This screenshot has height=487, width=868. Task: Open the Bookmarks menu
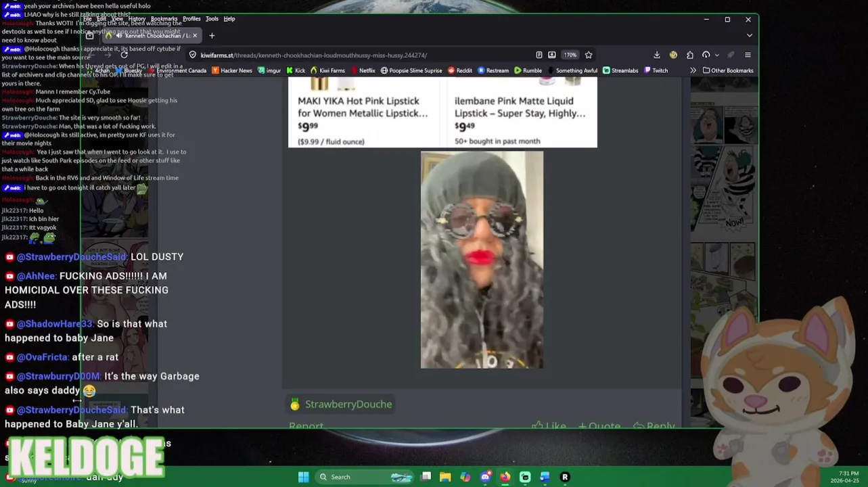click(164, 19)
